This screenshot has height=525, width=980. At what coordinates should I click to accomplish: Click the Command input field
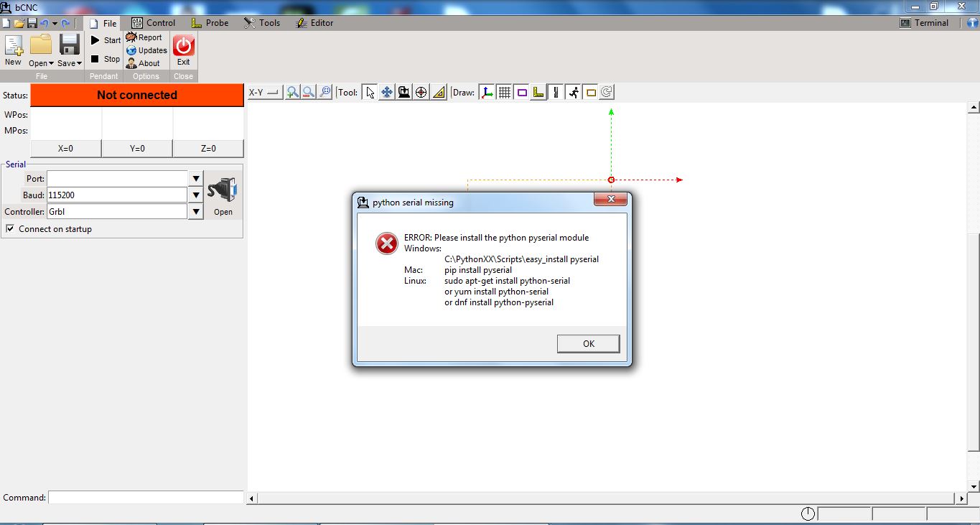[x=146, y=498]
